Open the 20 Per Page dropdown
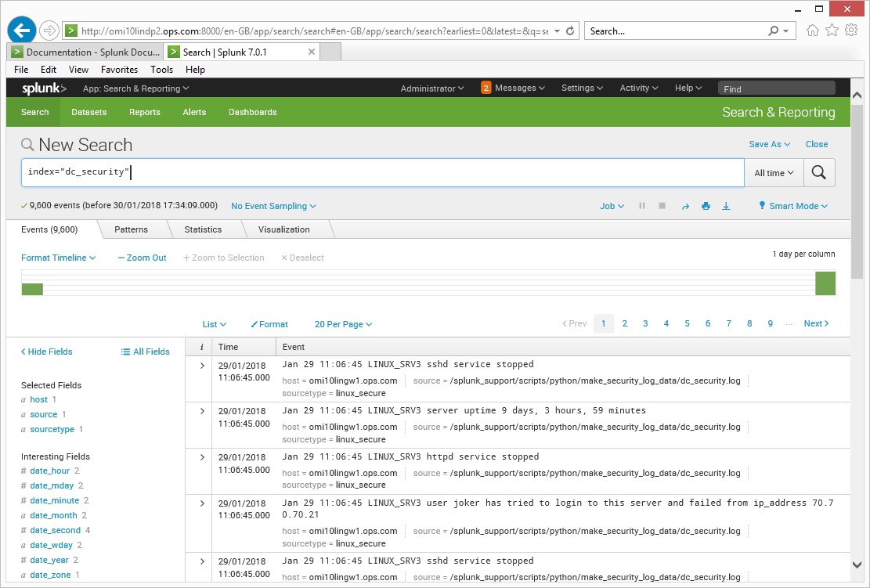 click(x=343, y=324)
